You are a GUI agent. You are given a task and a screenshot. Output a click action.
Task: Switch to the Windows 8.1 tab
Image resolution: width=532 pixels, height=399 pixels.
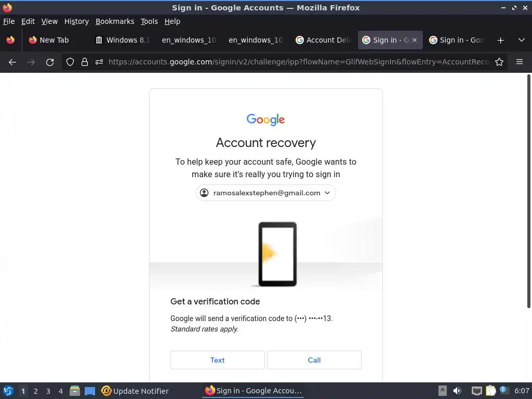[123, 40]
